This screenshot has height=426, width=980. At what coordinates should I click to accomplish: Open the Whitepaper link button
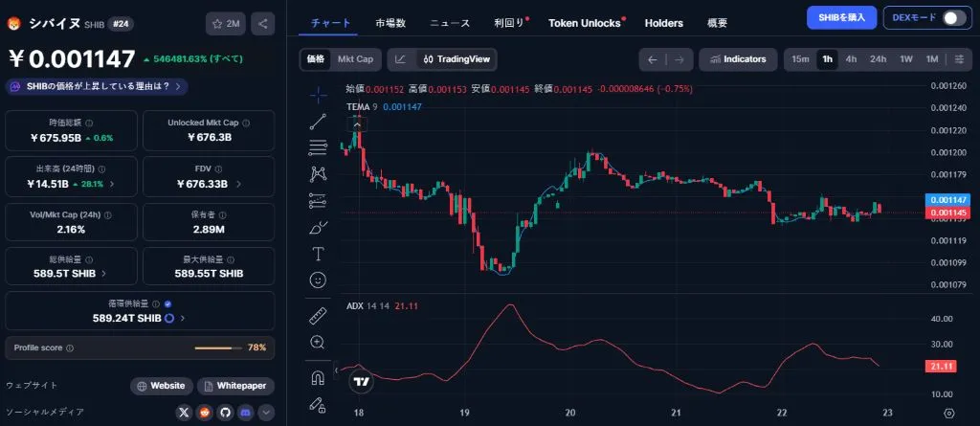coord(235,386)
